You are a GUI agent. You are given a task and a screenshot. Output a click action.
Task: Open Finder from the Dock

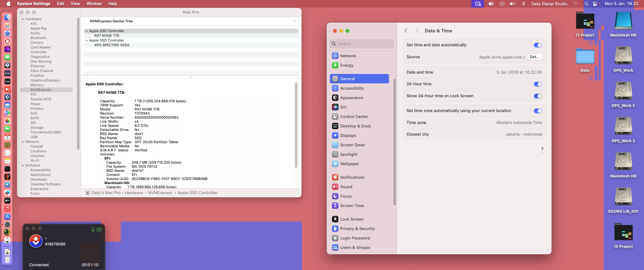(x=7, y=18)
